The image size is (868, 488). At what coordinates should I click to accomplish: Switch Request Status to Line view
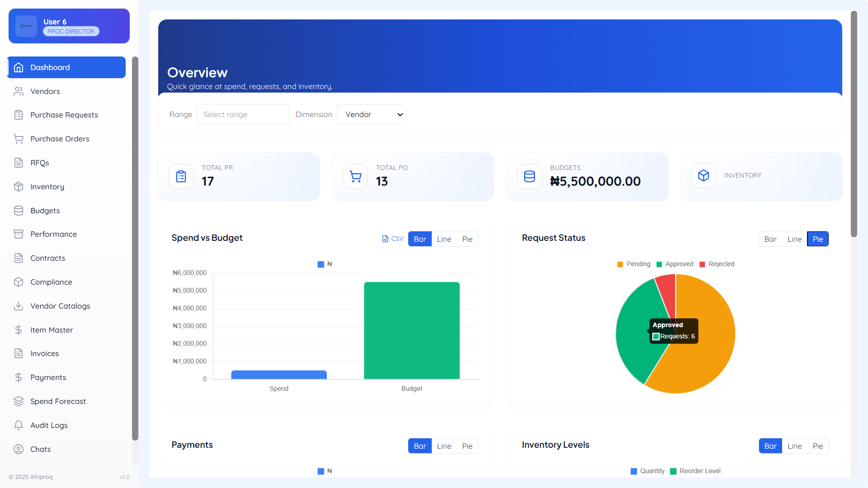795,239
